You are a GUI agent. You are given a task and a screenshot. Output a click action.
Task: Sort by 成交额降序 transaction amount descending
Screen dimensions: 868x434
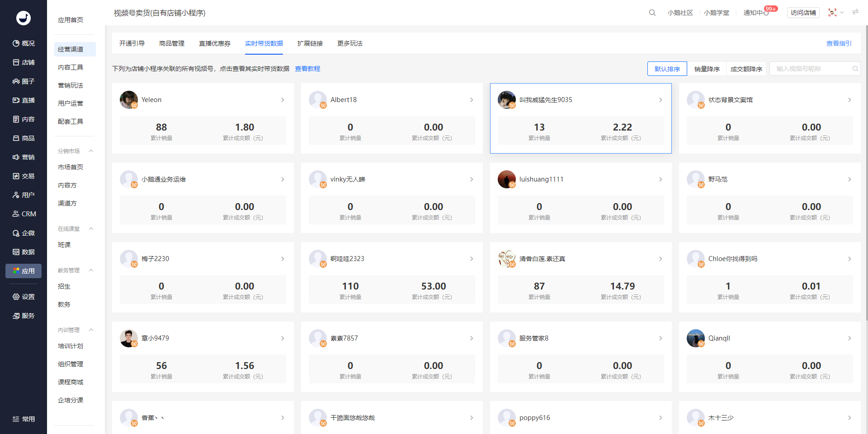[746, 69]
